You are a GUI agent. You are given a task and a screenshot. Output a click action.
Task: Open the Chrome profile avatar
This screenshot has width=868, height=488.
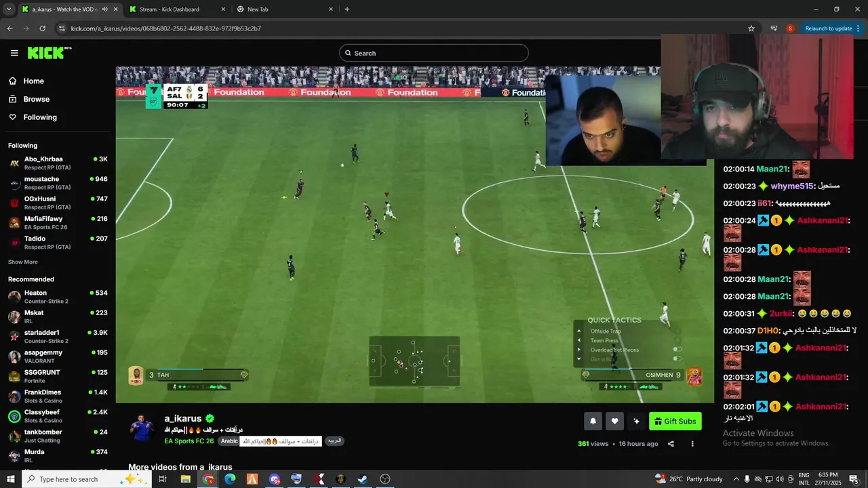click(790, 28)
